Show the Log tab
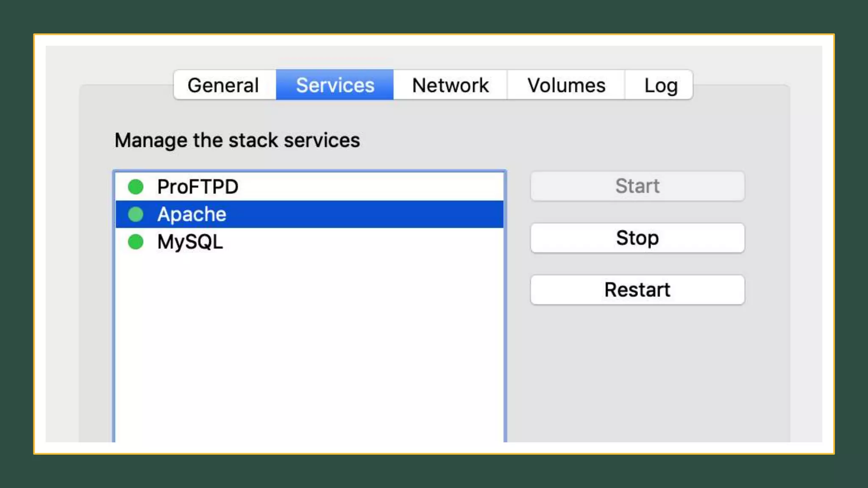The width and height of the screenshot is (868, 488). pyautogui.click(x=660, y=85)
